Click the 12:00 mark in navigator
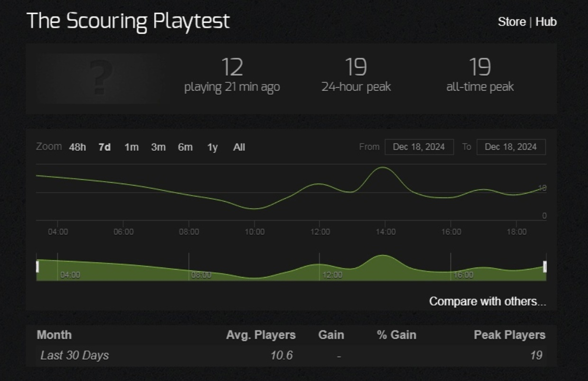This screenshot has width=588, height=381. tap(331, 275)
